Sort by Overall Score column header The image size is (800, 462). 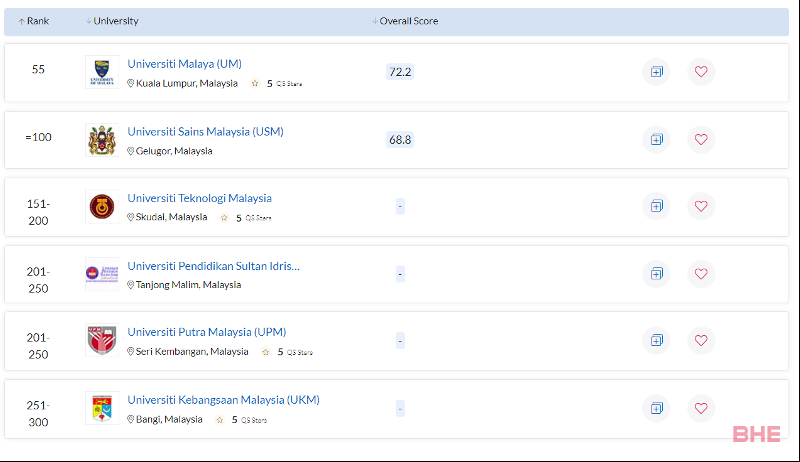tap(405, 21)
